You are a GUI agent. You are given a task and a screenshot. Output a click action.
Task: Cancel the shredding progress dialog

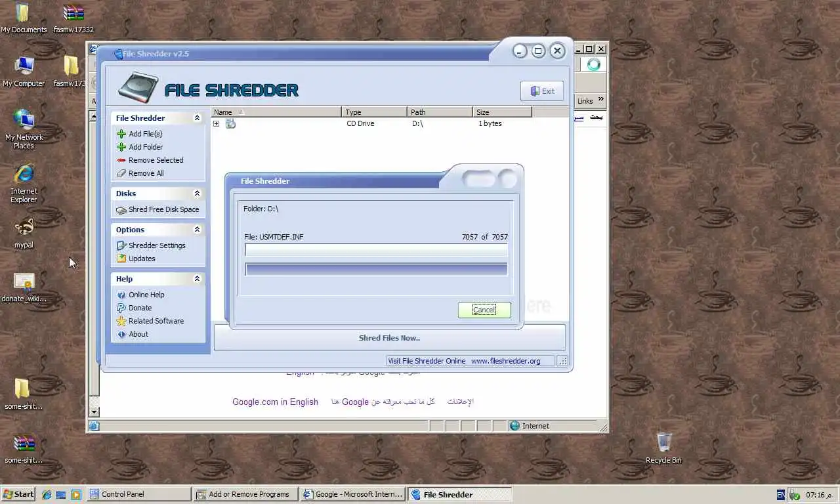coord(484,310)
